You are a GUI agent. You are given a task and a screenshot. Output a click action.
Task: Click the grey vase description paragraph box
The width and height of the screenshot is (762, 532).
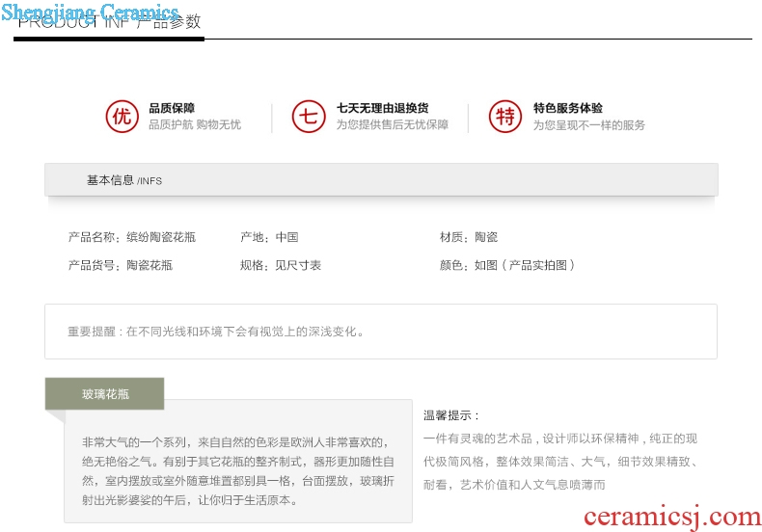pyautogui.click(x=238, y=470)
